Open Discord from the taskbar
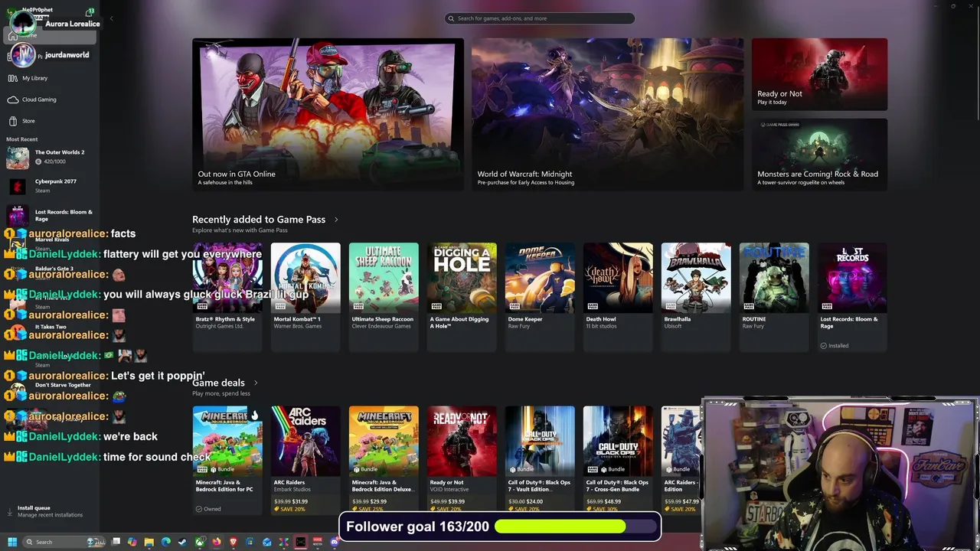Image resolution: width=980 pixels, height=551 pixels. coord(334,542)
